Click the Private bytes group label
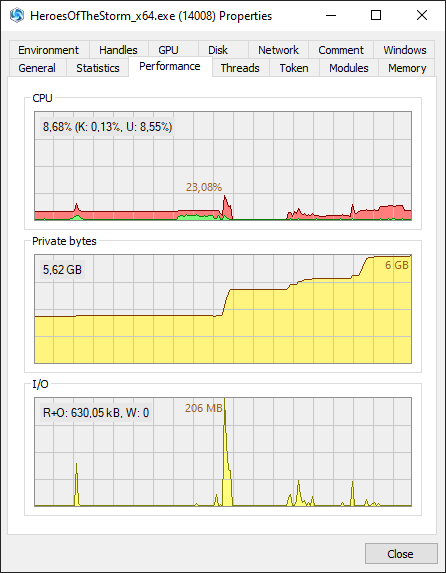 (x=64, y=241)
